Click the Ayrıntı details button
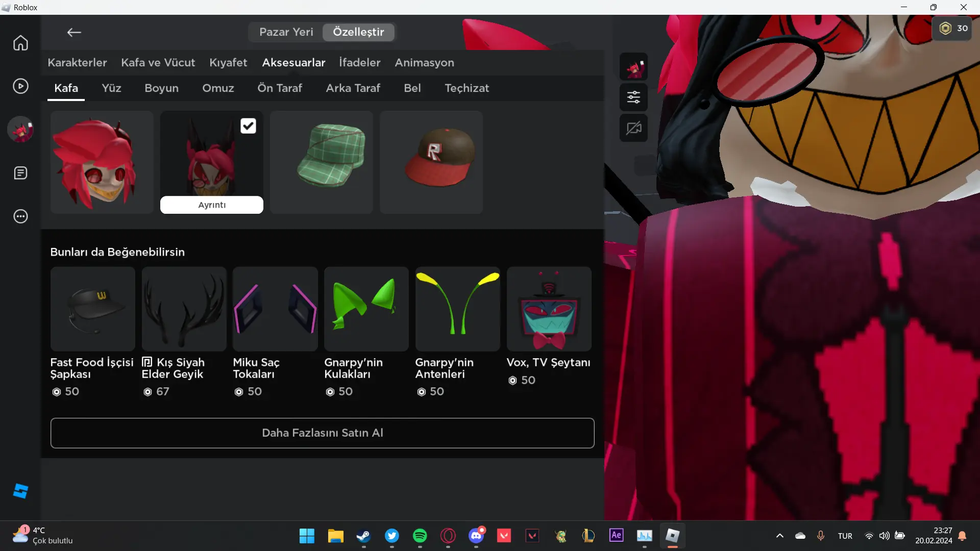Viewport: 980px width, 551px height. click(x=212, y=205)
